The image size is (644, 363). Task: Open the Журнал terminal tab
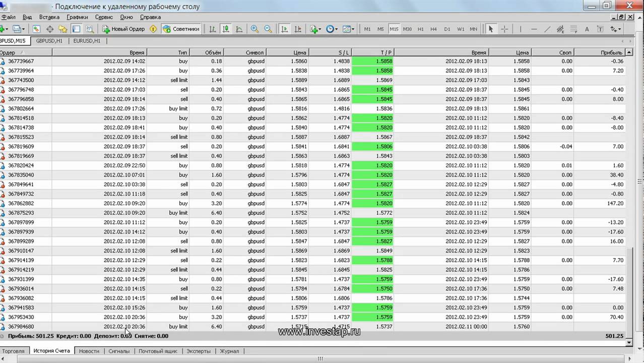pos(229,351)
